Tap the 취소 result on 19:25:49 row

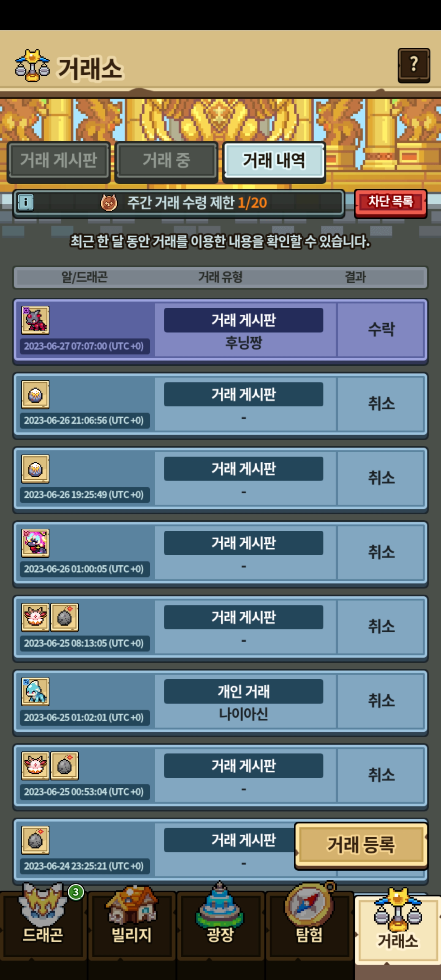tap(381, 478)
